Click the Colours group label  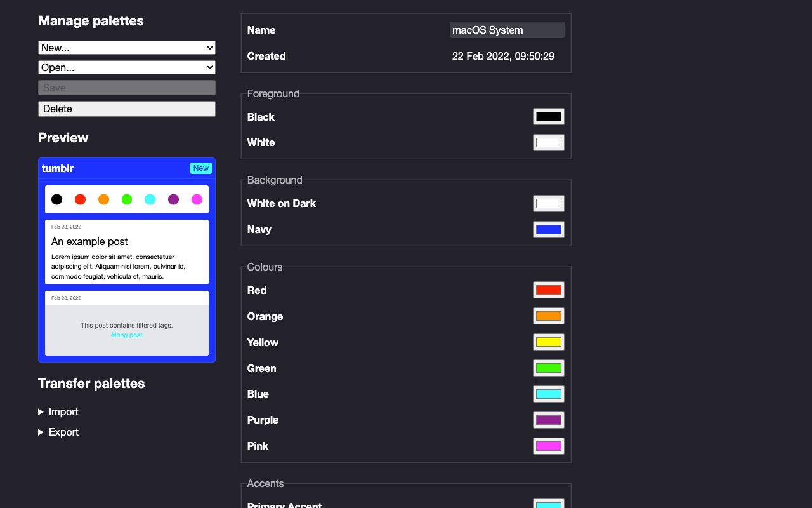tap(265, 267)
